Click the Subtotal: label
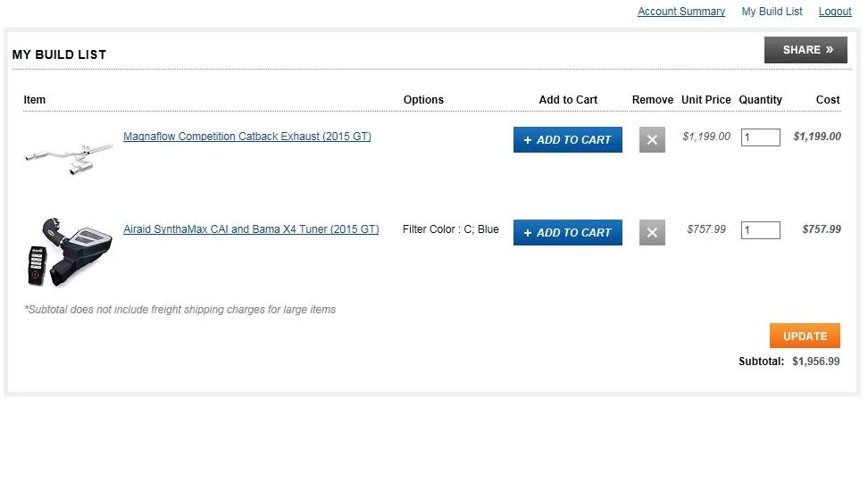This screenshot has height=482, width=868. pyautogui.click(x=761, y=361)
